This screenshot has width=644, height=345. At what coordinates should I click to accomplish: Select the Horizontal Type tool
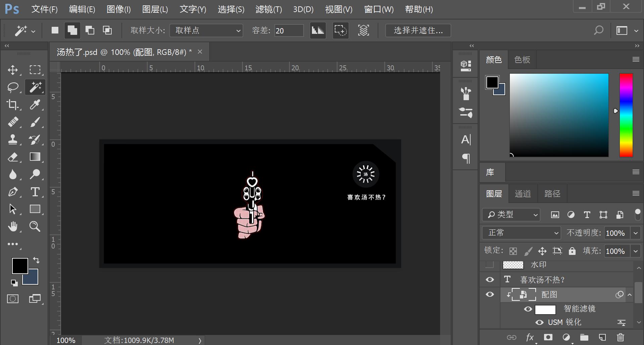coord(35,192)
